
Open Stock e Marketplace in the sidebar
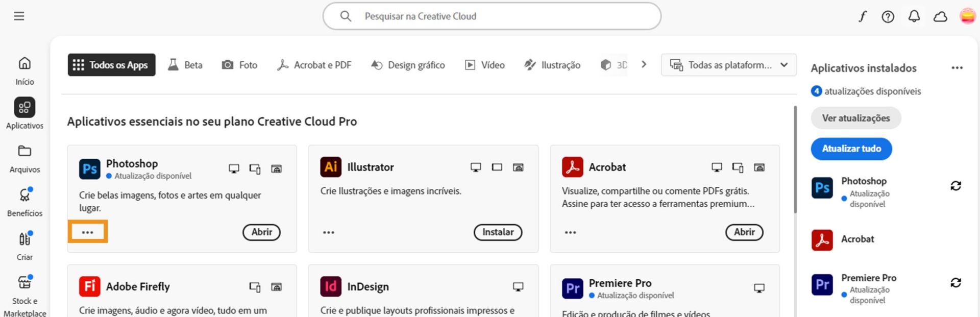[24, 296]
